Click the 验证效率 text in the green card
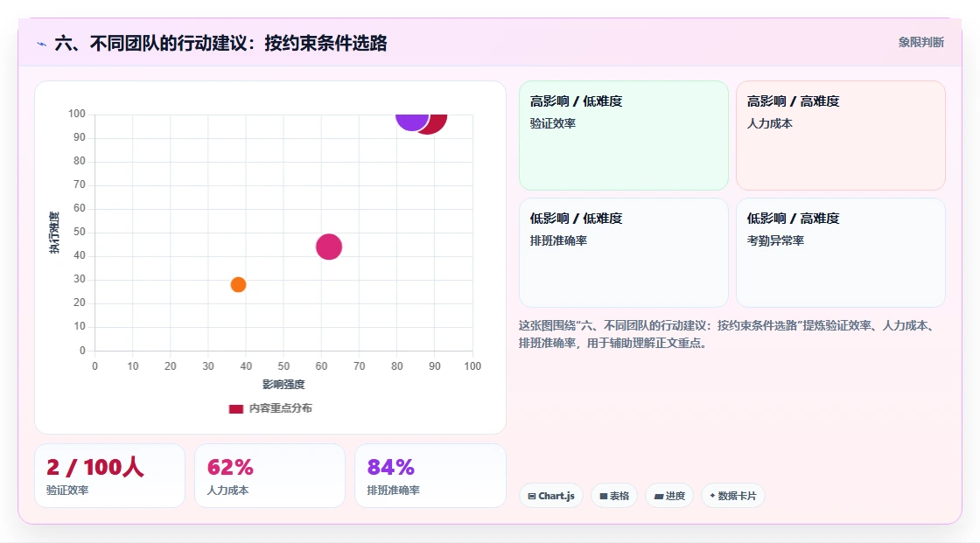980x543 pixels. [552, 123]
